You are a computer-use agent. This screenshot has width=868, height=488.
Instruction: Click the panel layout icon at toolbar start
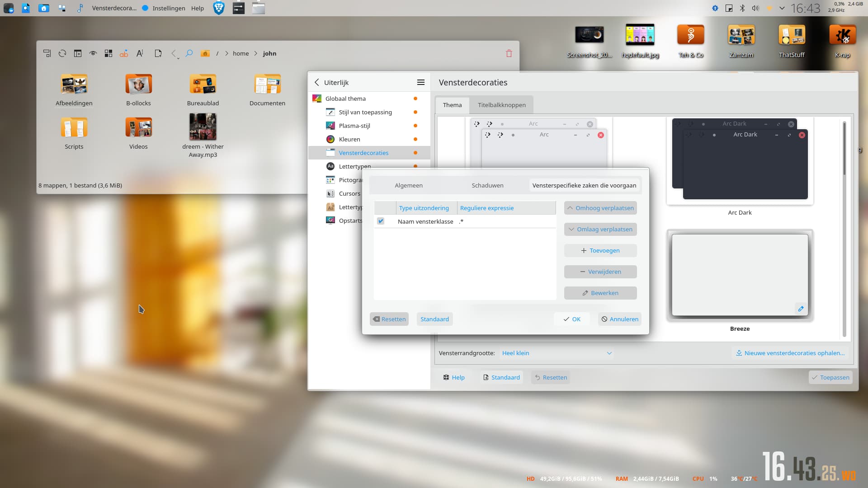coord(47,53)
